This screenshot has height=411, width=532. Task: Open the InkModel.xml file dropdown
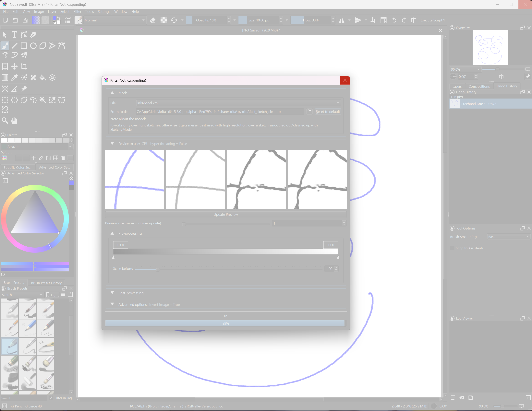tap(238, 103)
